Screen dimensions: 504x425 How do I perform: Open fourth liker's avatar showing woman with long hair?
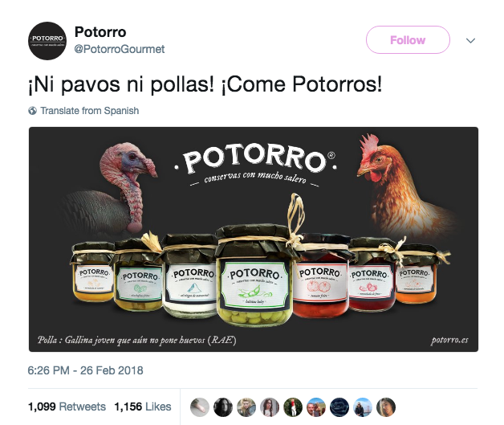pos(270,407)
